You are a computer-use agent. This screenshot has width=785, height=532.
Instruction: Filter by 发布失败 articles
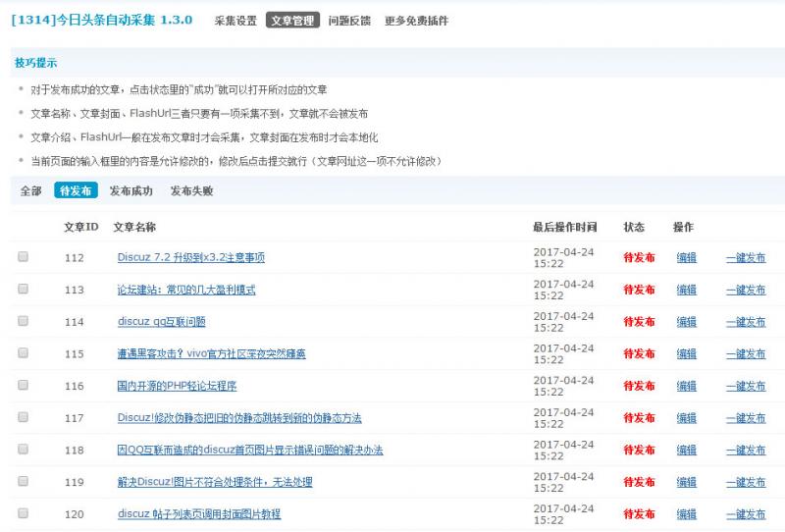[191, 190]
